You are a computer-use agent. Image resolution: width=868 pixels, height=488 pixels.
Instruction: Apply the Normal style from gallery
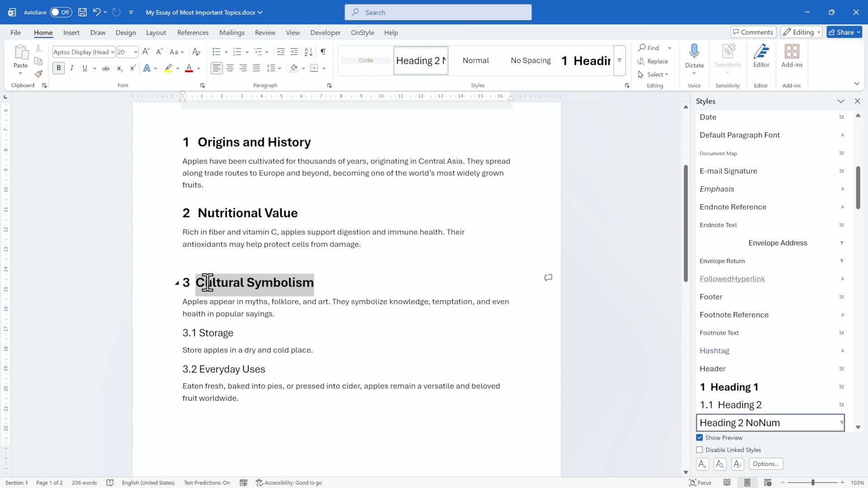click(x=476, y=61)
